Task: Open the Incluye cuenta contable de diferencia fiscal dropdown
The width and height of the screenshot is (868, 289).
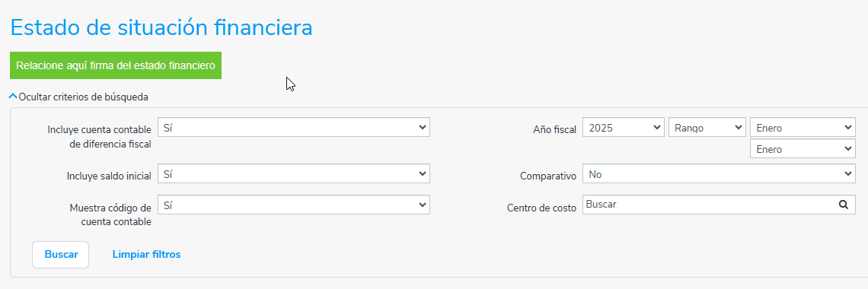Action: pyautogui.click(x=294, y=128)
